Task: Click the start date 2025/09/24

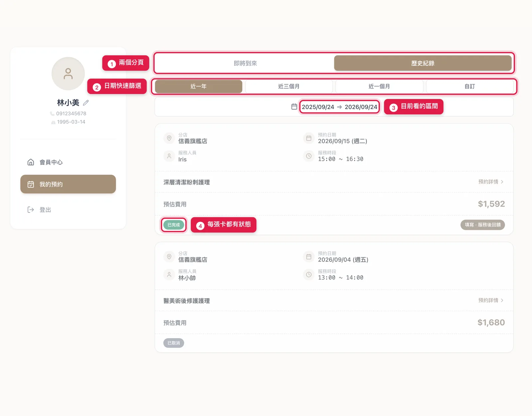Action: point(318,107)
